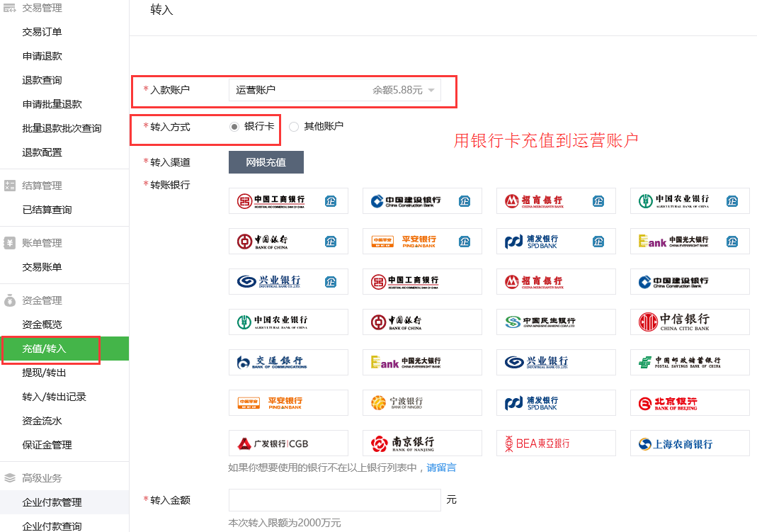757x532 pixels.
Task: Select the highlighted 充值/转入 menu item
Action: 64,349
